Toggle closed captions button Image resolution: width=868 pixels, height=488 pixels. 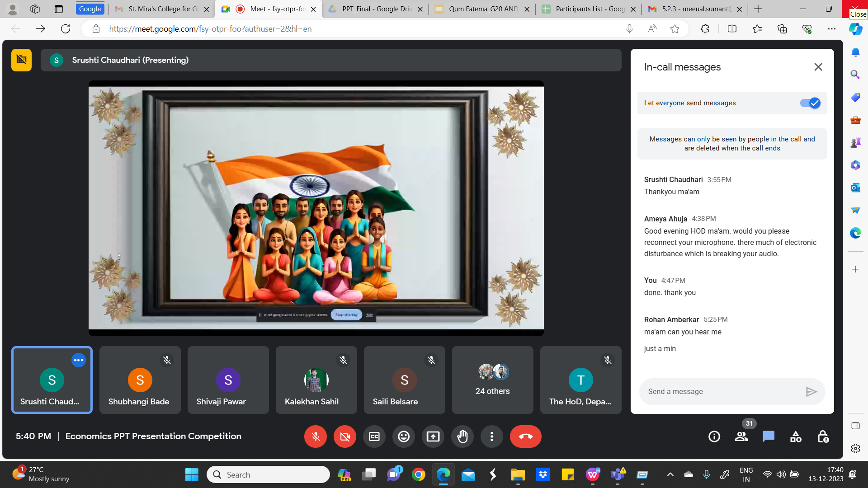pyautogui.click(x=374, y=436)
